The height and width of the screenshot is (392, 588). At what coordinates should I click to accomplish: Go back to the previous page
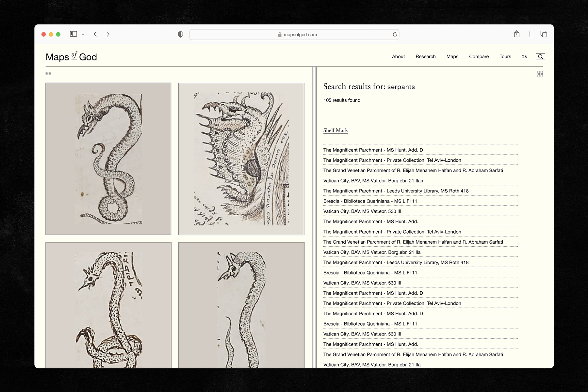pyautogui.click(x=95, y=34)
